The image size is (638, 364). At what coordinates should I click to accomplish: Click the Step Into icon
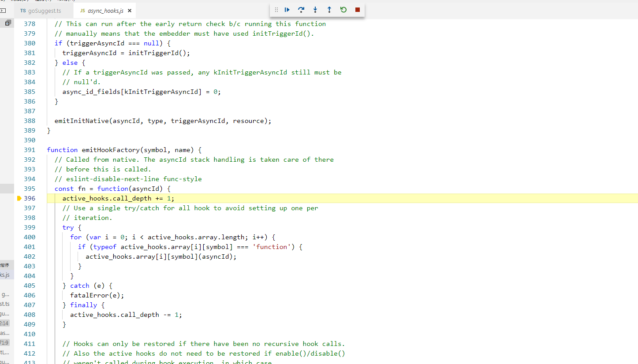(315, 9)
